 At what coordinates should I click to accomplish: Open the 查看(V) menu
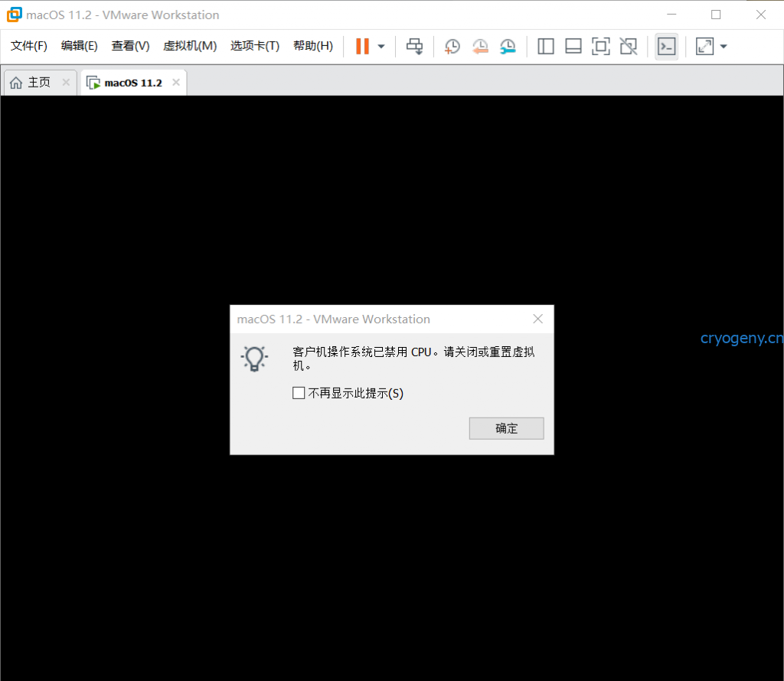[130, 46]
